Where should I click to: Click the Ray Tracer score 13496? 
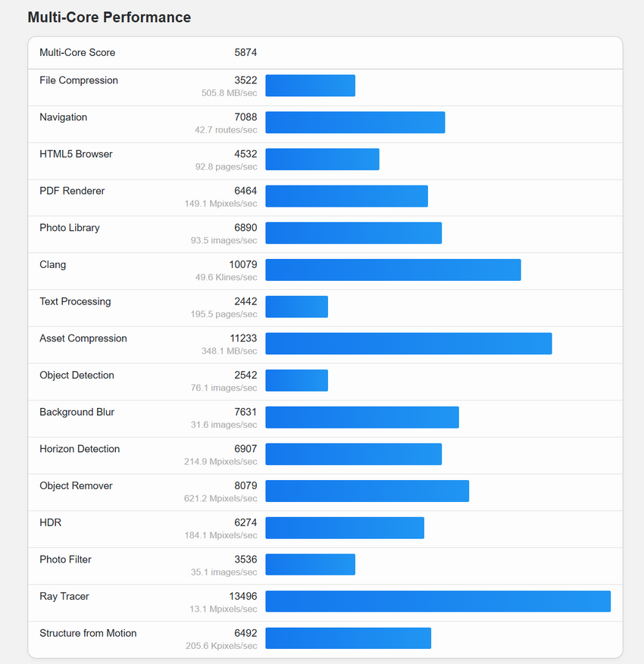click(x=243, y=597)
